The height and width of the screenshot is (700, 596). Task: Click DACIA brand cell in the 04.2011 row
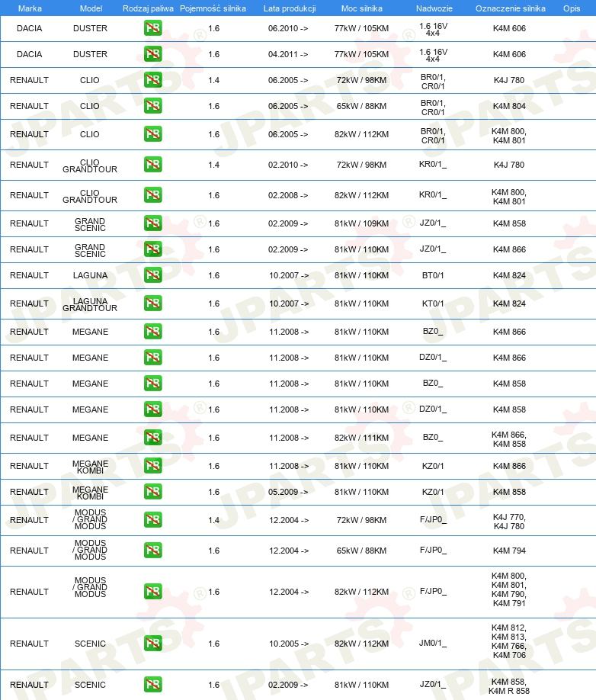[x=30, y=54]
